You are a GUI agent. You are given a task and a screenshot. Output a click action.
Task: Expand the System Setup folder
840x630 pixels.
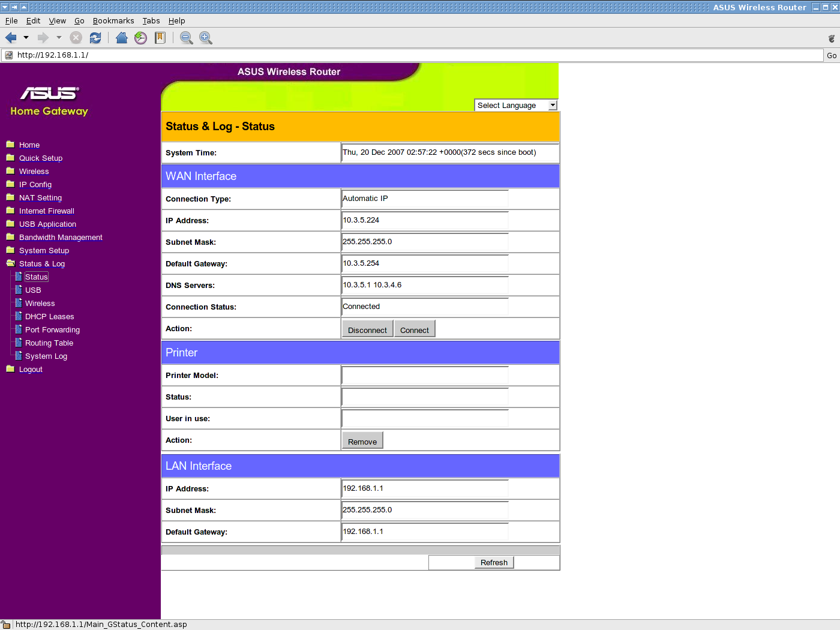point(44,250)
